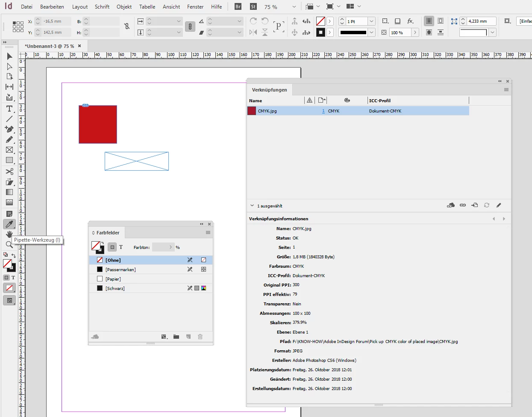Open the arrange documents dropdown
The width and height of the screenshot is (532, 417).
(354, 6)
